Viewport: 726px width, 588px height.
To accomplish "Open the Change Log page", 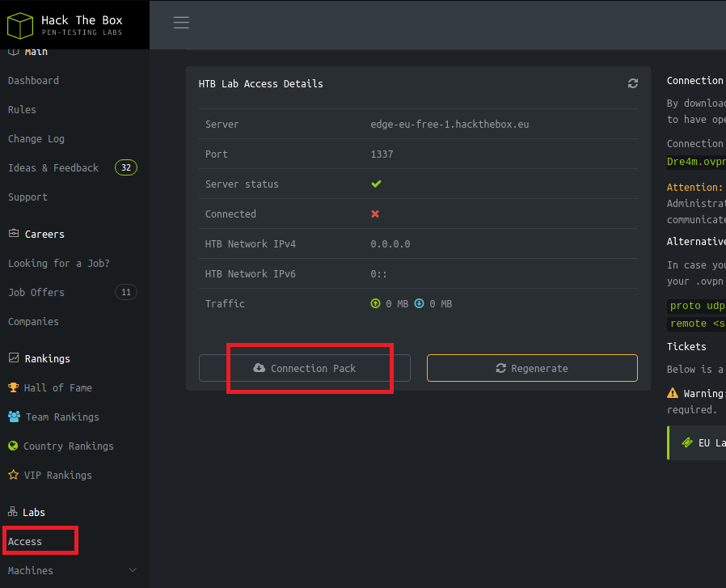I will [36, 139].
